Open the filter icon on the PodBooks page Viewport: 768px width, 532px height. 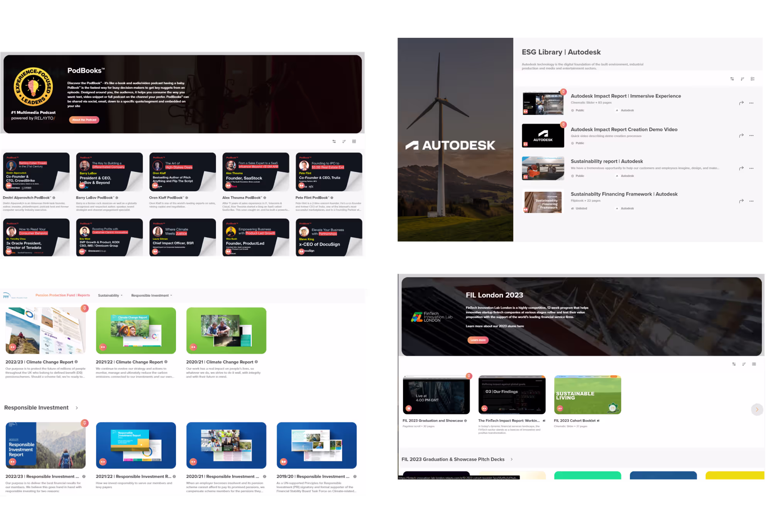(334, 142)
